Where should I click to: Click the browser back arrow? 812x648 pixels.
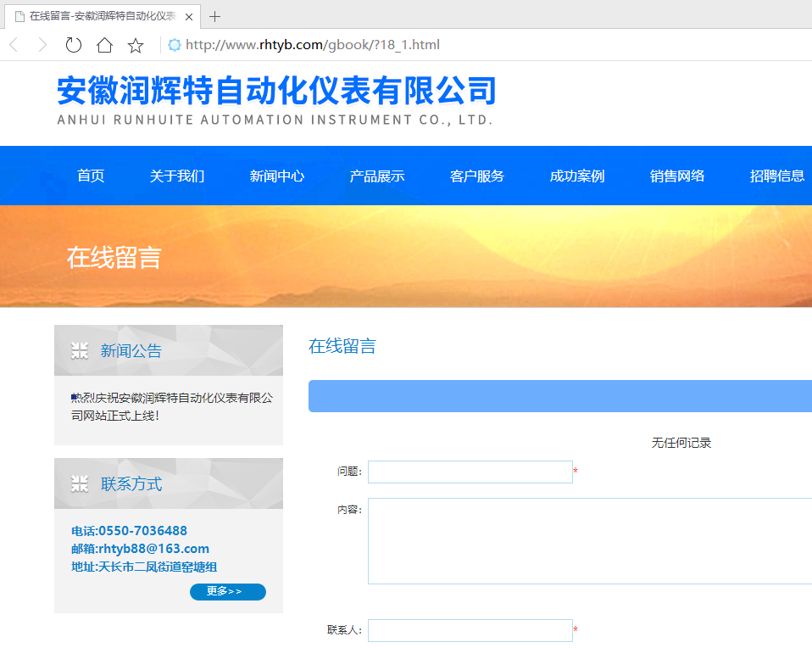(14, 45)
